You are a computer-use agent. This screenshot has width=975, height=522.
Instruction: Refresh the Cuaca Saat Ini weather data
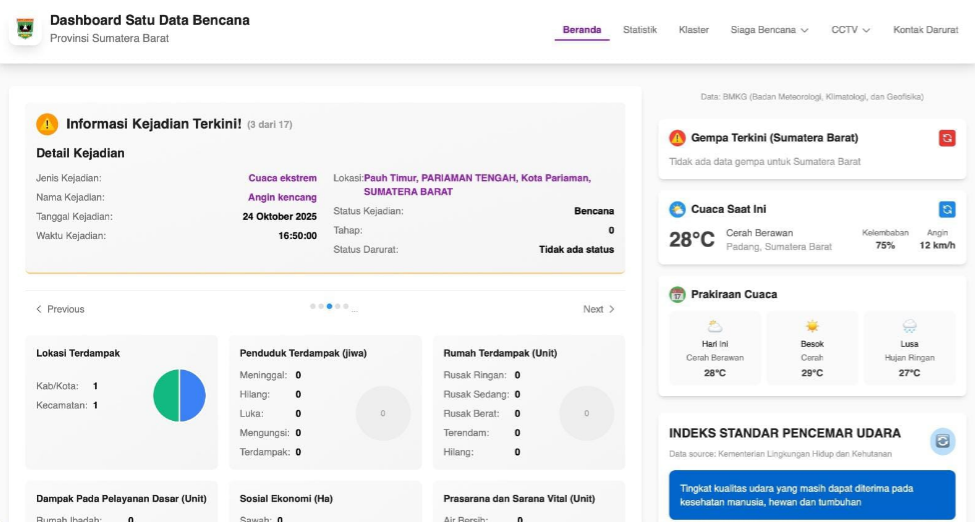tap(947, 209)
